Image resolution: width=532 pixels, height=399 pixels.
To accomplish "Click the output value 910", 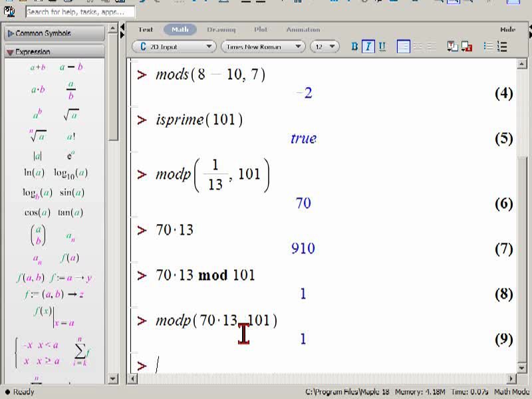I will click(303, 248).
